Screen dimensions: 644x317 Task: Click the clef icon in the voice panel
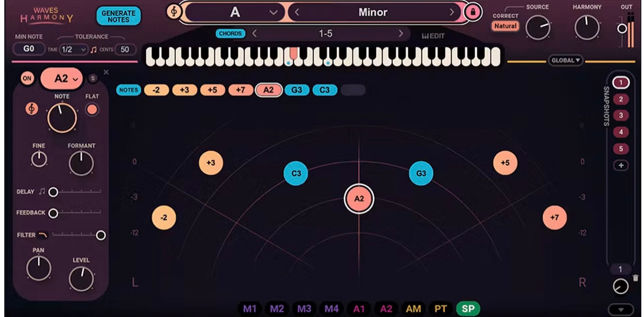(x=32, y=109)
